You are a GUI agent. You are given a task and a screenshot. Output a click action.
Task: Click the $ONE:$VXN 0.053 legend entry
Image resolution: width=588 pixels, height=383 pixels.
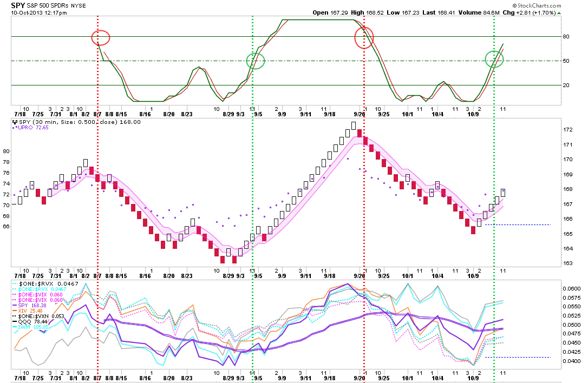point(41,316)
